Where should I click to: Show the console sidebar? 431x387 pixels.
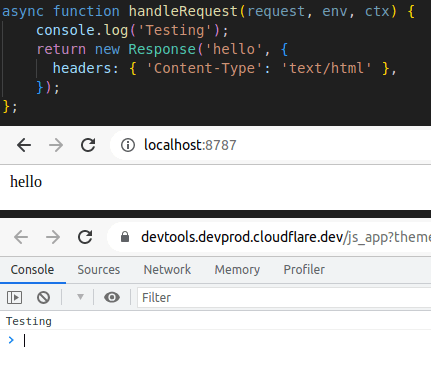coord(14,297)
